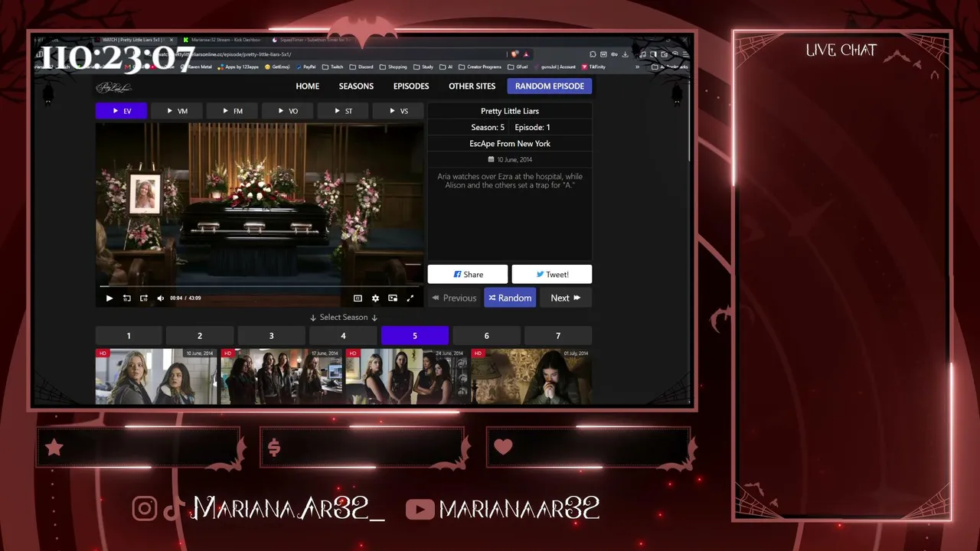Seek on the video progress bar
Image resolution: width=980 pixels, height=551 pixels.
click(x=260, y=287)
